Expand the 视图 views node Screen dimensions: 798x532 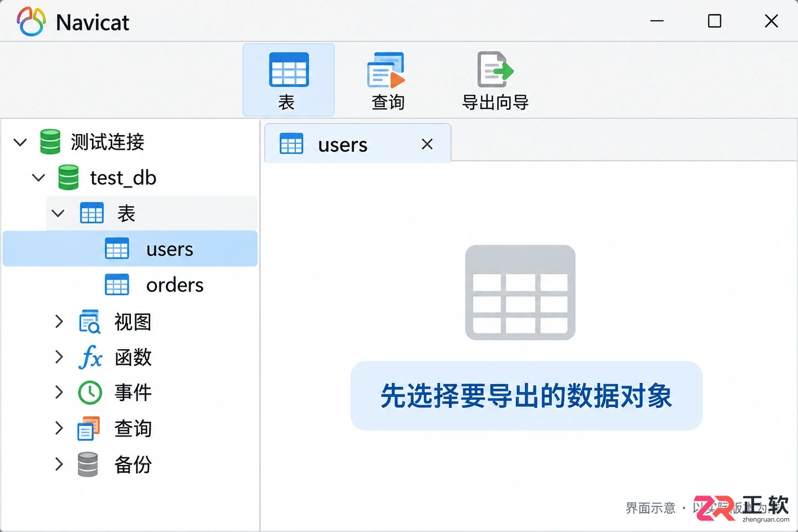pos(59,321)
